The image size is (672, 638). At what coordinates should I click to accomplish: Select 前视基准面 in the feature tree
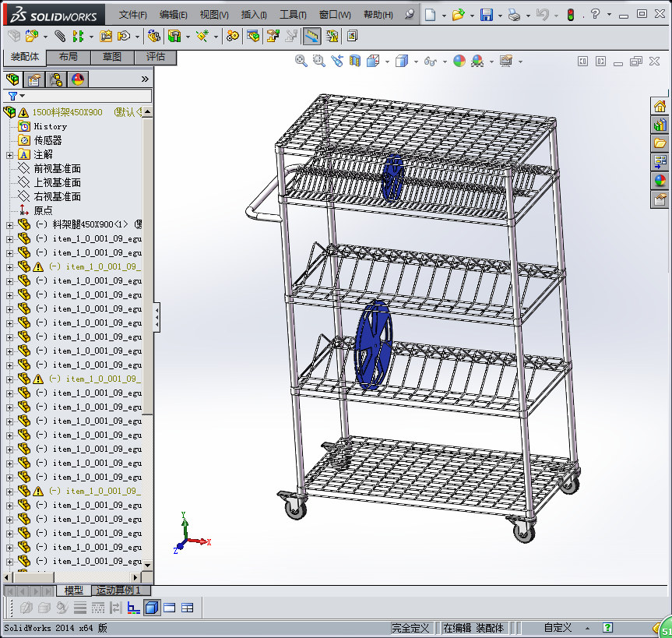(x=57, y=168)
